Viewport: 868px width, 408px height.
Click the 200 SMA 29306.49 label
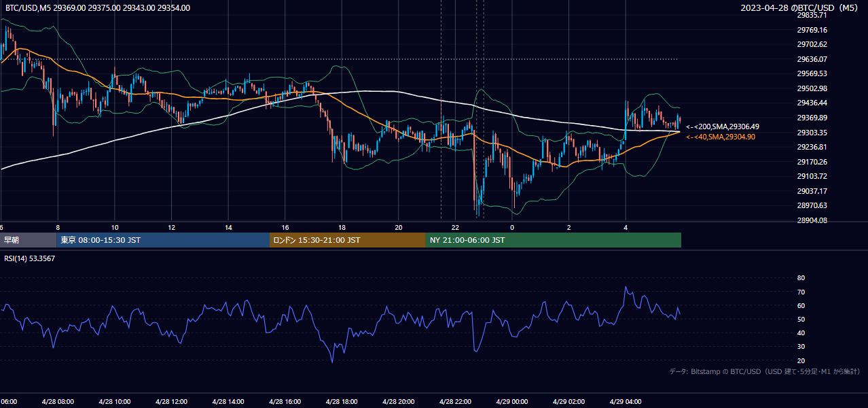coord(723,126)
